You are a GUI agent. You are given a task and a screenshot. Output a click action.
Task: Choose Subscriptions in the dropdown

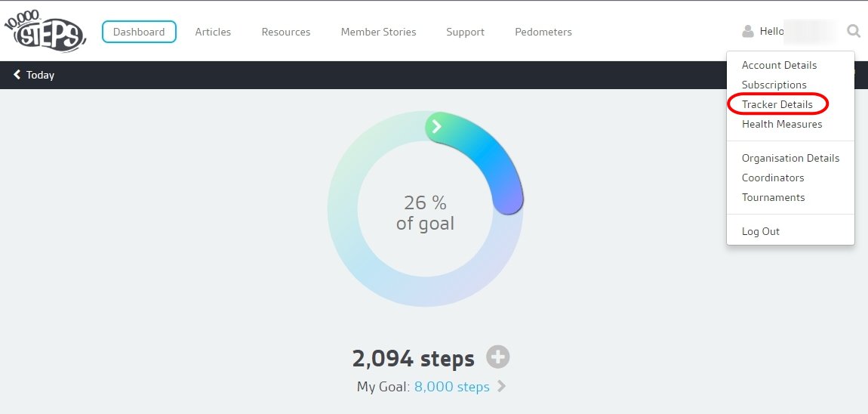(x=774, y=85)
